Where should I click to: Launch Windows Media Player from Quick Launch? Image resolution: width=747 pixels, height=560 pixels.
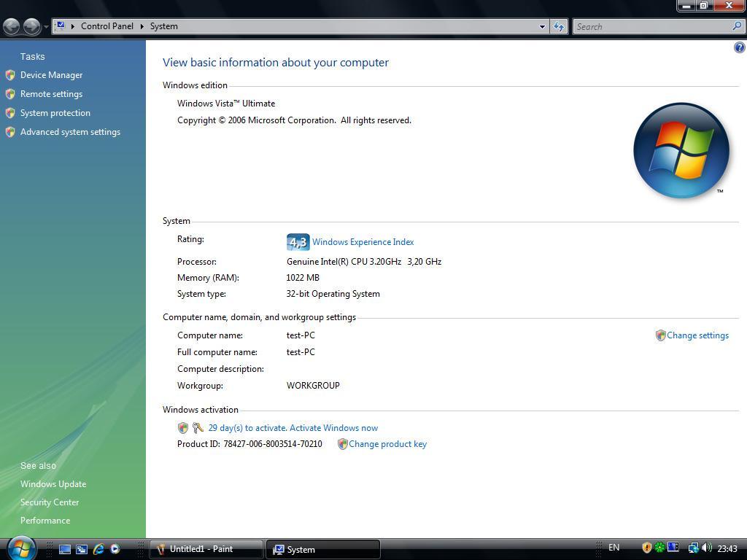tap(115, 549)
